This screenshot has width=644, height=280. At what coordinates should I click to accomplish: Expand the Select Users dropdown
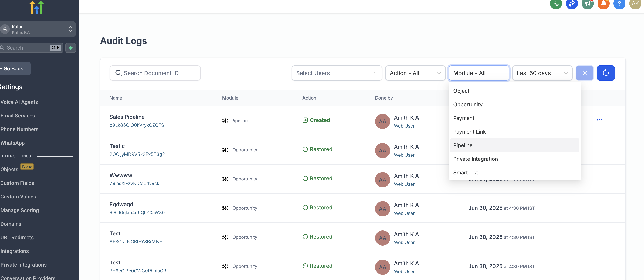337,73
